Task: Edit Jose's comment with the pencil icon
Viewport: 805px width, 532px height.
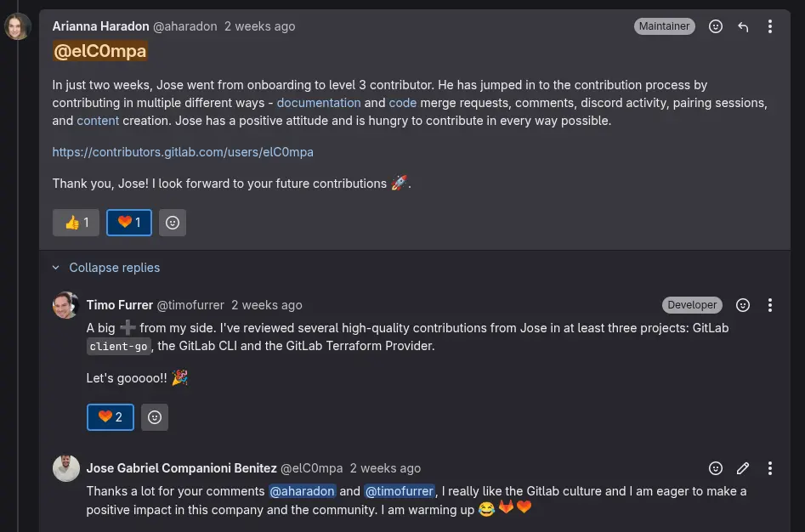Action: coord(743,468)
